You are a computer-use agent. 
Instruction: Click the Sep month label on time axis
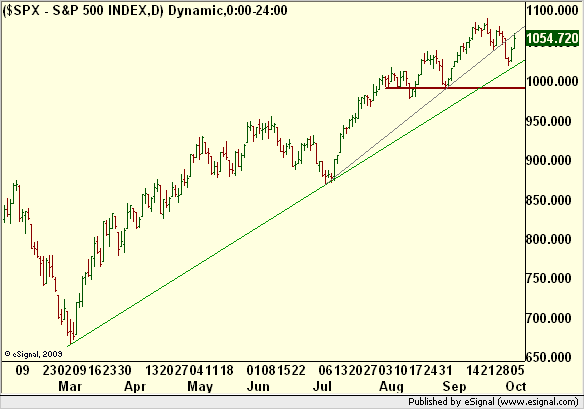click(454, 386)
